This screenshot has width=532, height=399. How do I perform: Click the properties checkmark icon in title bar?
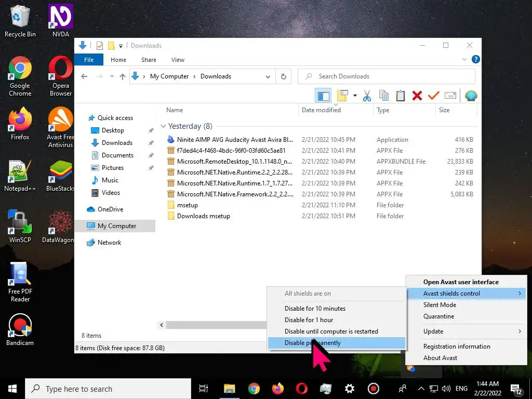(100, 46)
